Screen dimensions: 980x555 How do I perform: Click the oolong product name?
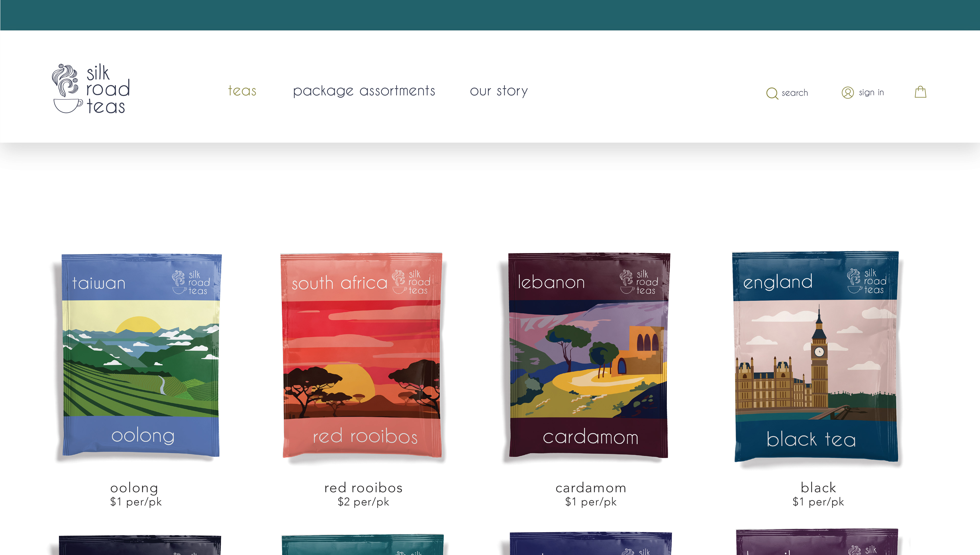click(x=134, y=487)
